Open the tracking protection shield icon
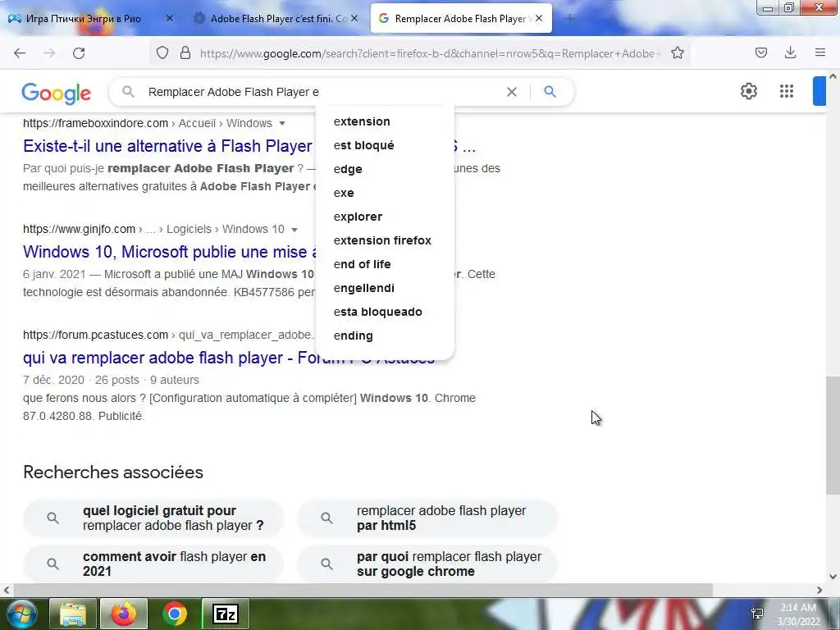 coord(162,53)
